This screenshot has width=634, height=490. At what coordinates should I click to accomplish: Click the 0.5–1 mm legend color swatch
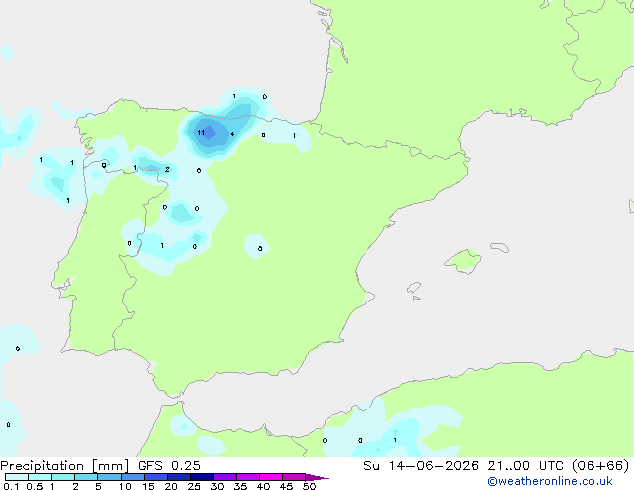click(x=40, y=477)
